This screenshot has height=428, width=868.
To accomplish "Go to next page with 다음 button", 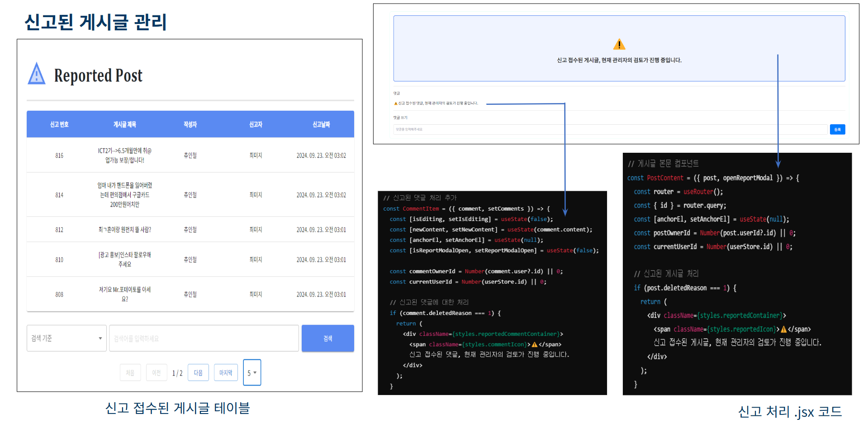I will 198,373.
